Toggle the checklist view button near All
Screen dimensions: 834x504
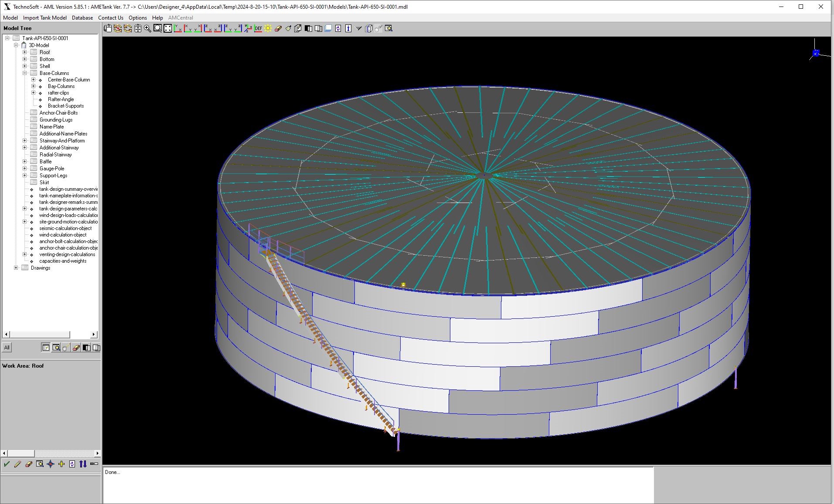(46, 348)
